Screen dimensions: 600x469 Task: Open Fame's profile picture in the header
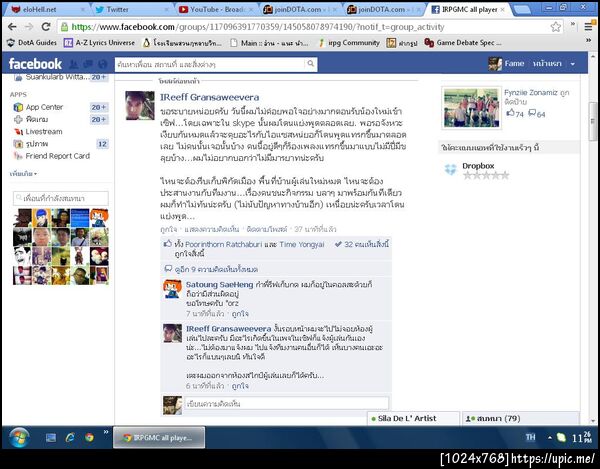pyautogui.click(x=495, y=64)
